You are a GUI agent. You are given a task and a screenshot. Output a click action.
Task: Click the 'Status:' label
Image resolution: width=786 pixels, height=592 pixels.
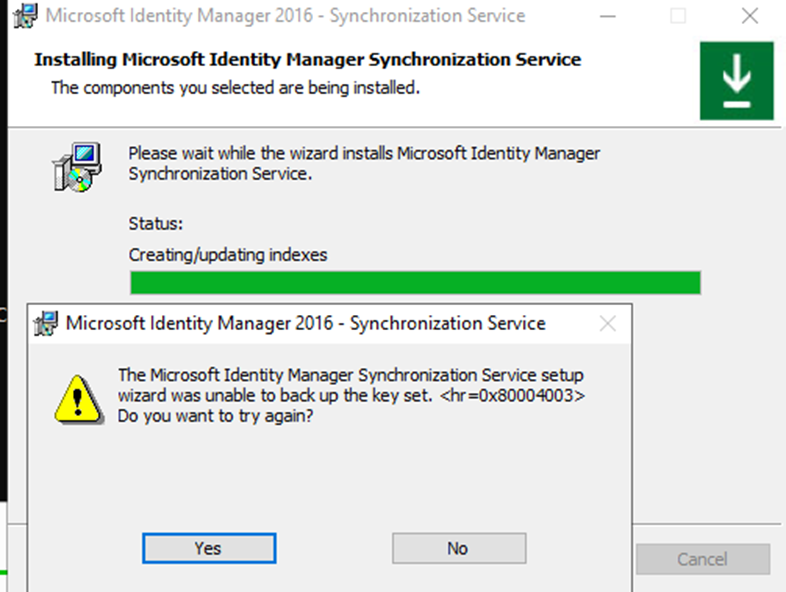[156, 223]
